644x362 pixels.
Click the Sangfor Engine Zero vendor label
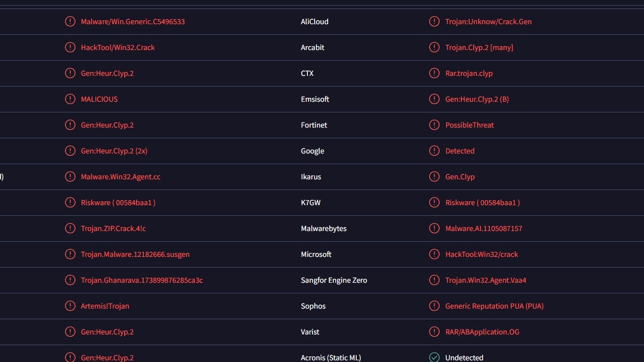point(334,280)
